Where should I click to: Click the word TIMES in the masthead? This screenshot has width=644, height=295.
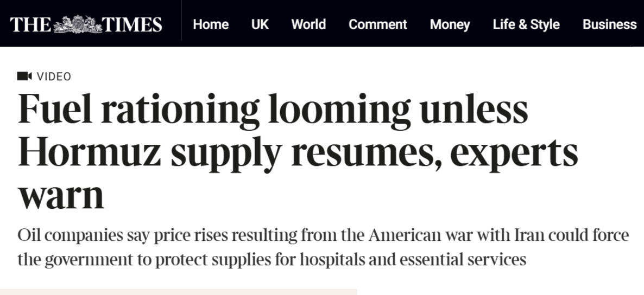[132, 24]
